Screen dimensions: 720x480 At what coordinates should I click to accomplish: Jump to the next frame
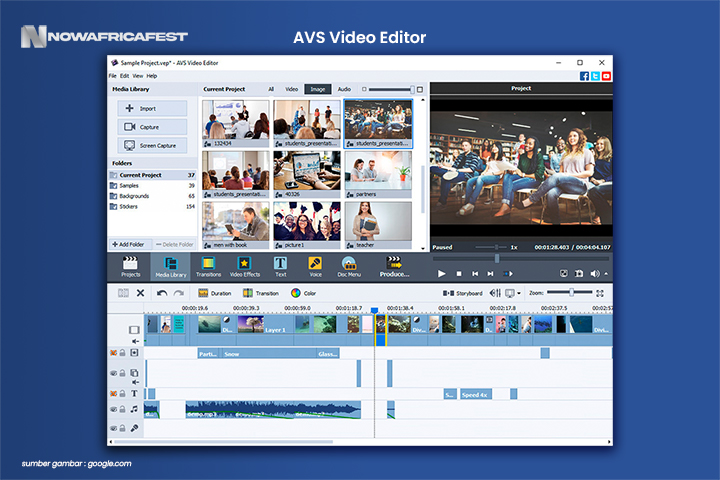point(490,274)
